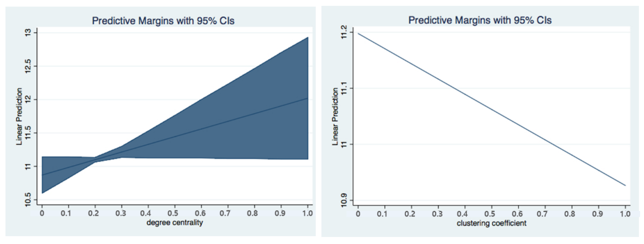Select the 13 tick on left y-axis
Image resolution: width=644 pixels, height=244 pixels.
(28, 32)
